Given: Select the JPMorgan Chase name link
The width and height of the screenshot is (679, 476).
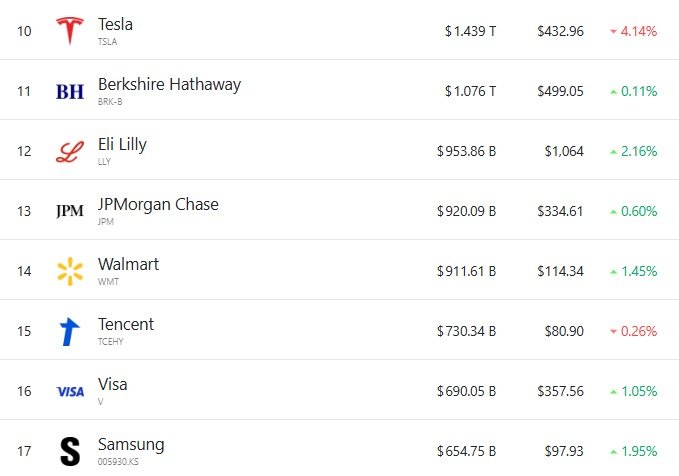Looking at the screenshot, I should pyautogui.click(x=158, y=204).
